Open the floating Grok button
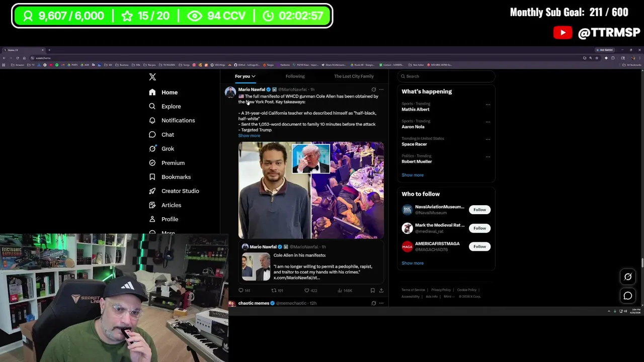Screen dimensions: 644x362 [x=628, y=277]
